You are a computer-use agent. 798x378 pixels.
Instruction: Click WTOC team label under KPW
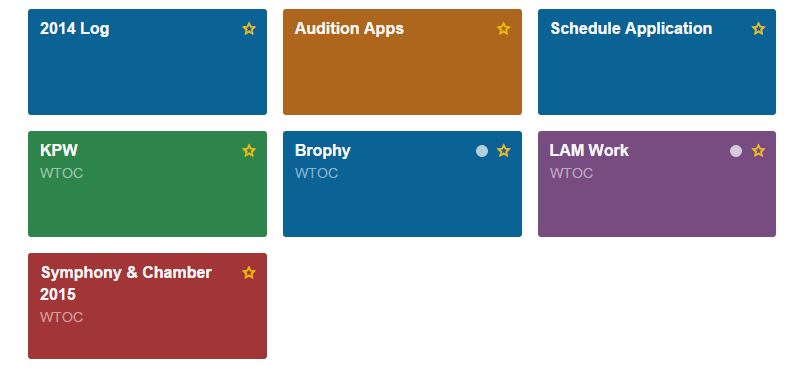coord(62,173)
